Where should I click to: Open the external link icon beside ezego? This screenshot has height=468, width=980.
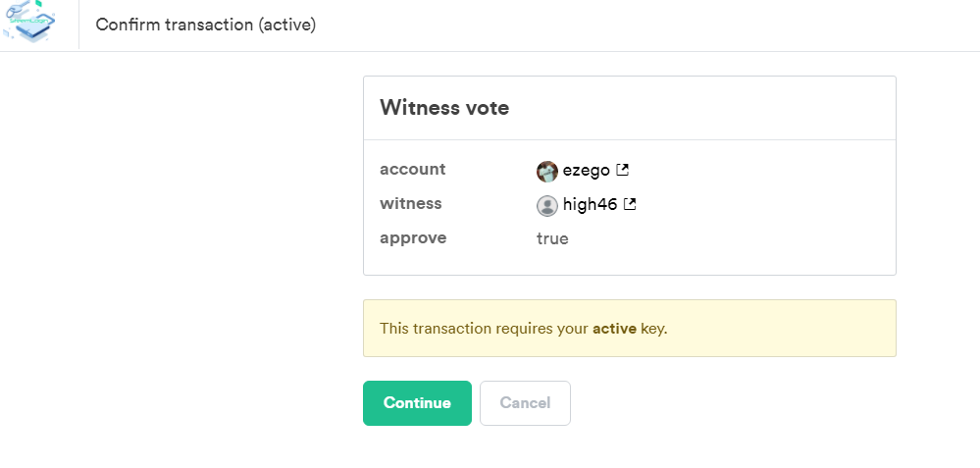(x=622, y=170)
